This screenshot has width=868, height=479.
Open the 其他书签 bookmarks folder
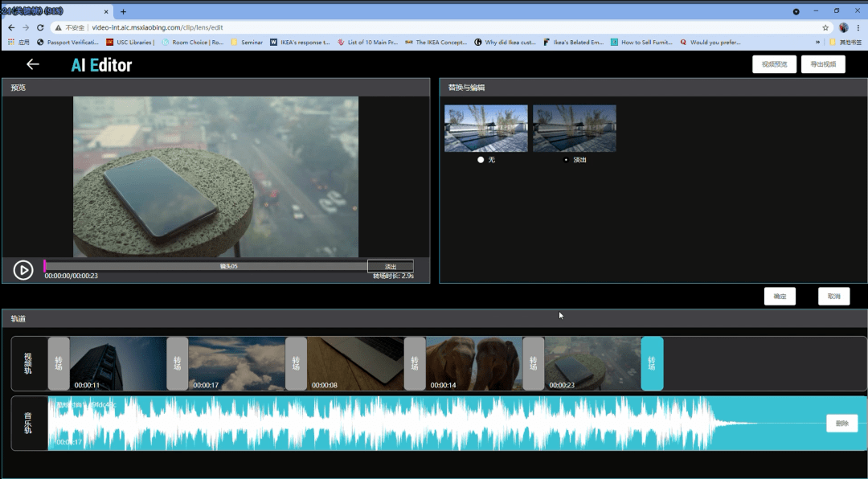point(845,42)
